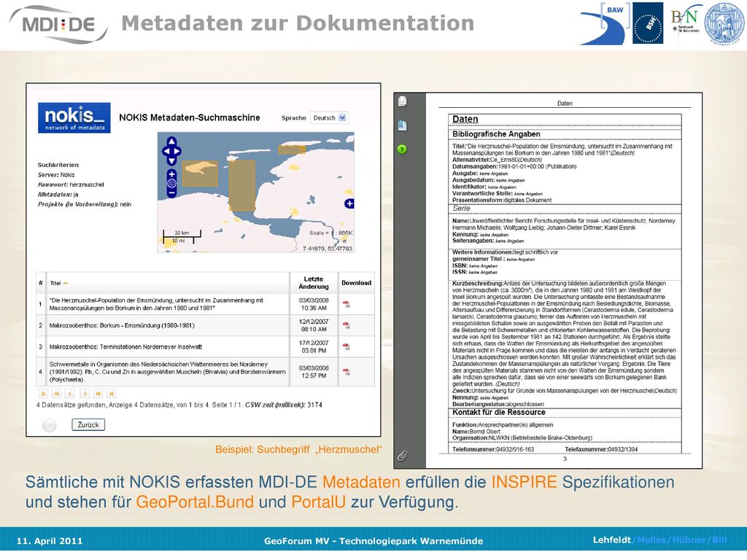Go to previous results page
The height and width of the screenshot is (560, 747).
click(x=70, y=393)
